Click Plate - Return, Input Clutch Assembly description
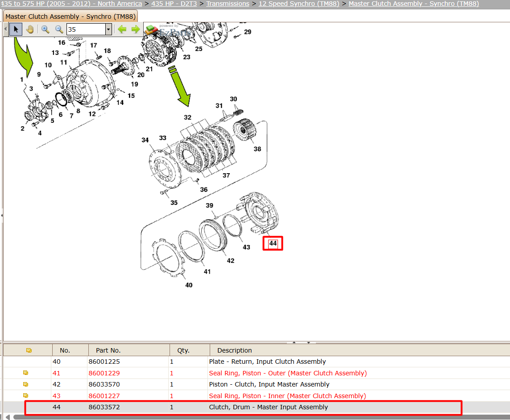510x420 pixels. (267, 362)
